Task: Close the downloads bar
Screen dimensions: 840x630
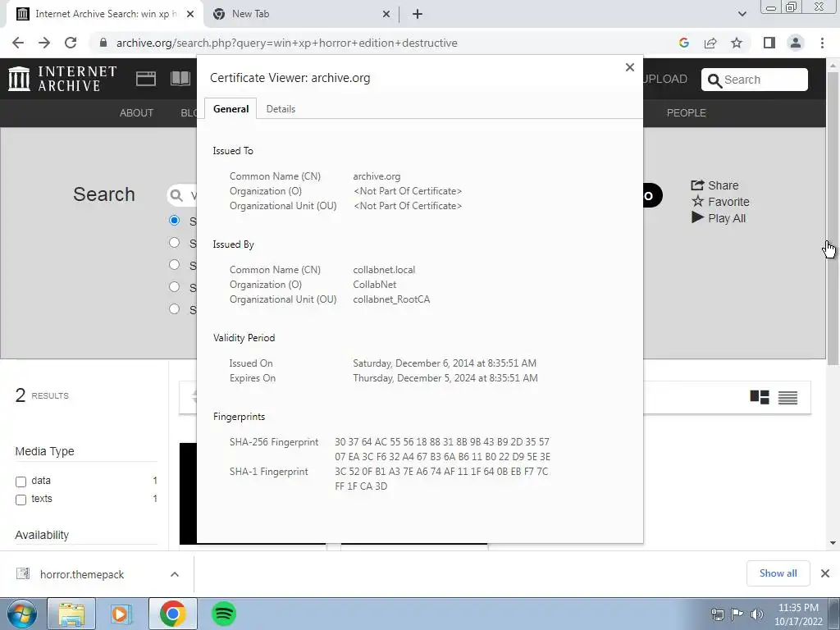Action: (825, 573)
